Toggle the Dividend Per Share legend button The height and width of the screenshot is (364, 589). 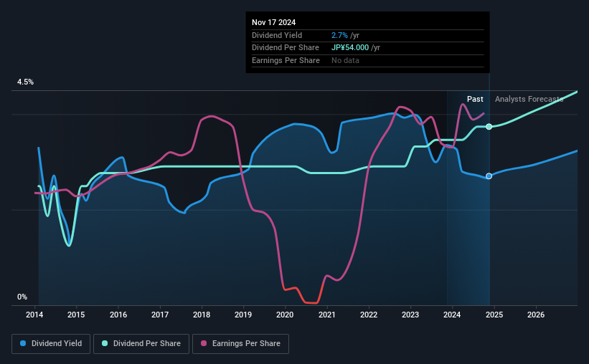pyautogui.click(x=141, y=344)
